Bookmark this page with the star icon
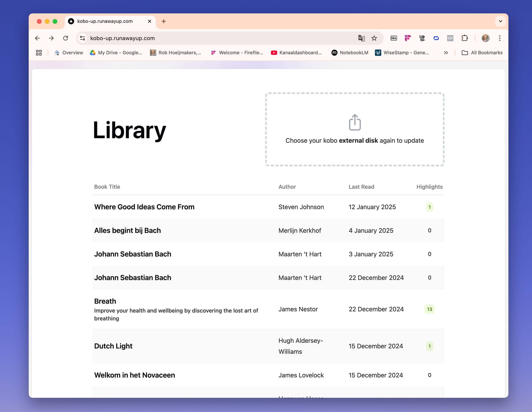The image size is (532, 412). pos(374,38)
